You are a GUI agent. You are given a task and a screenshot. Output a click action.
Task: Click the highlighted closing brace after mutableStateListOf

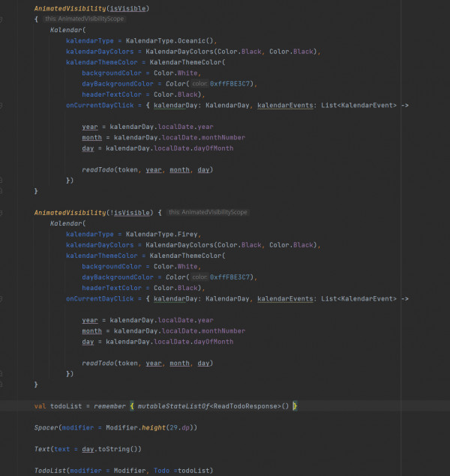click(x=295, y=406)
